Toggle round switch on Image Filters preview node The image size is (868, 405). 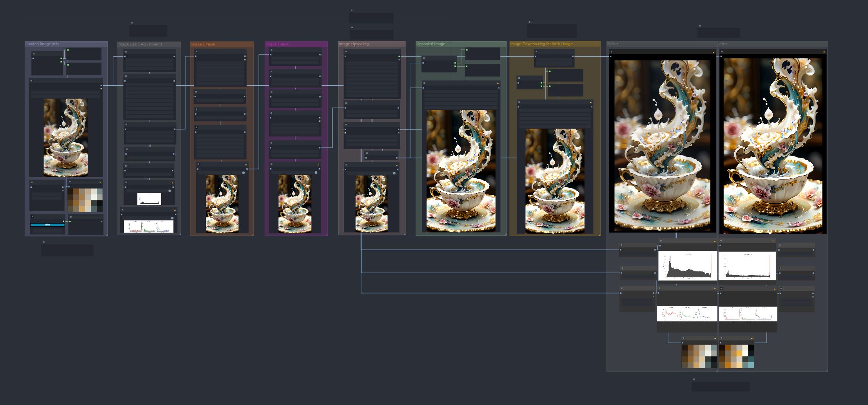(316, 172)
